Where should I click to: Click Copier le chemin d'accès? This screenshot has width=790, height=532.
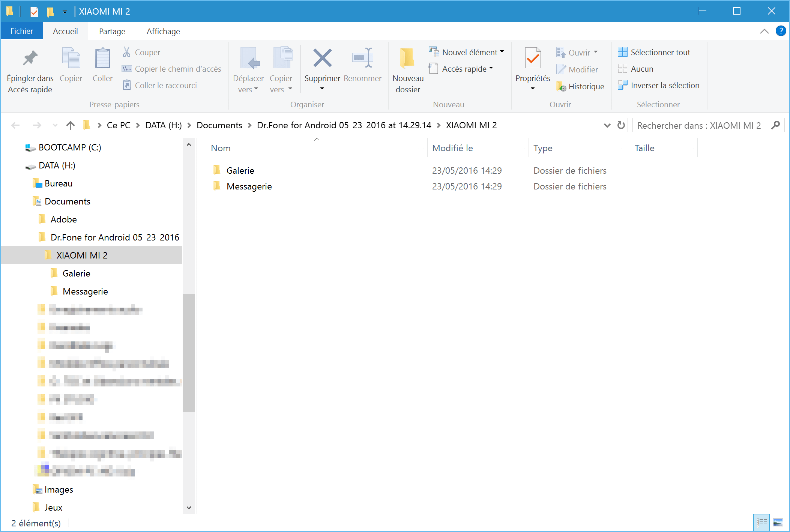(172, 69)
